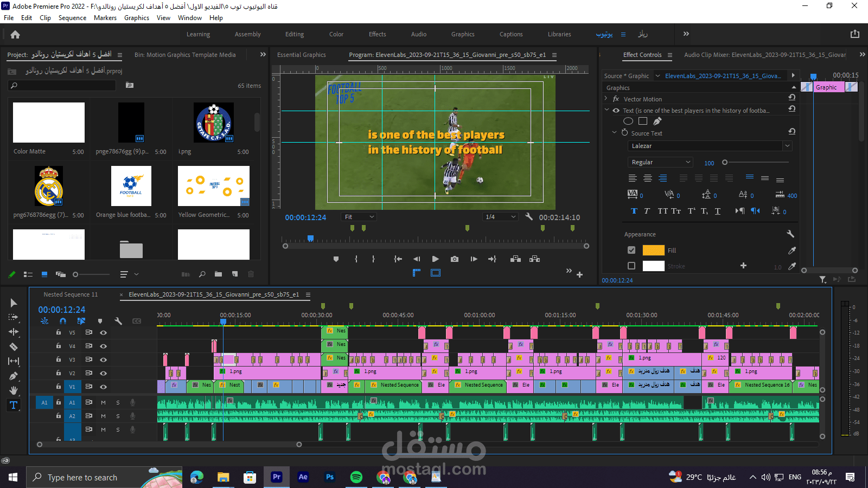Click the Lift button in Program Monitor
868x488 pixels.
pyautogui.click(x=515, y=259)
